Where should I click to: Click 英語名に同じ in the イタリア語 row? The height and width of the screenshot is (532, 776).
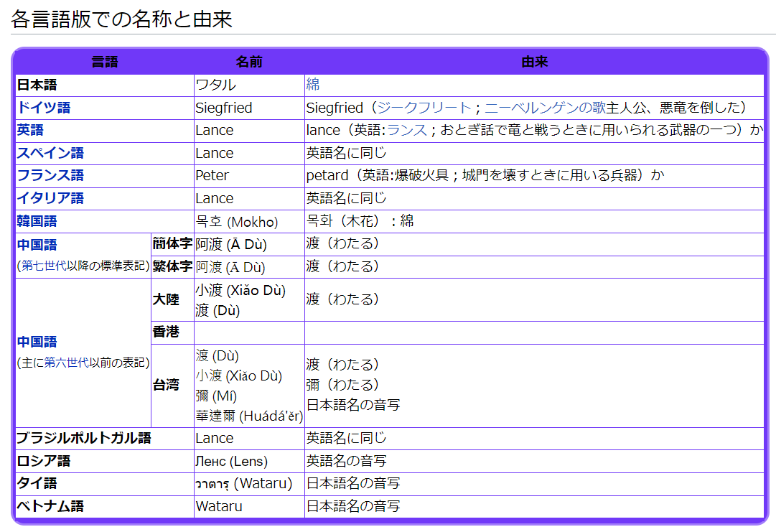[347, 198]
